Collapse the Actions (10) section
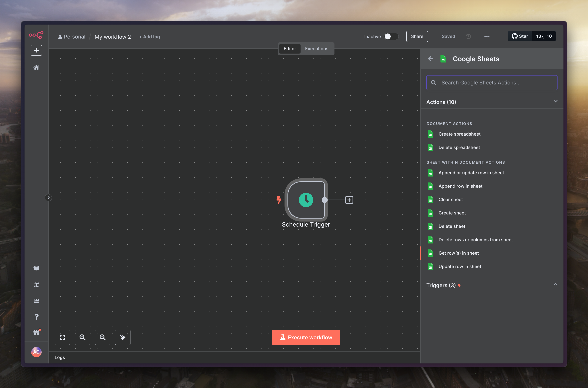The width and height of the screenshot is (588, 388). coord(555,101)
